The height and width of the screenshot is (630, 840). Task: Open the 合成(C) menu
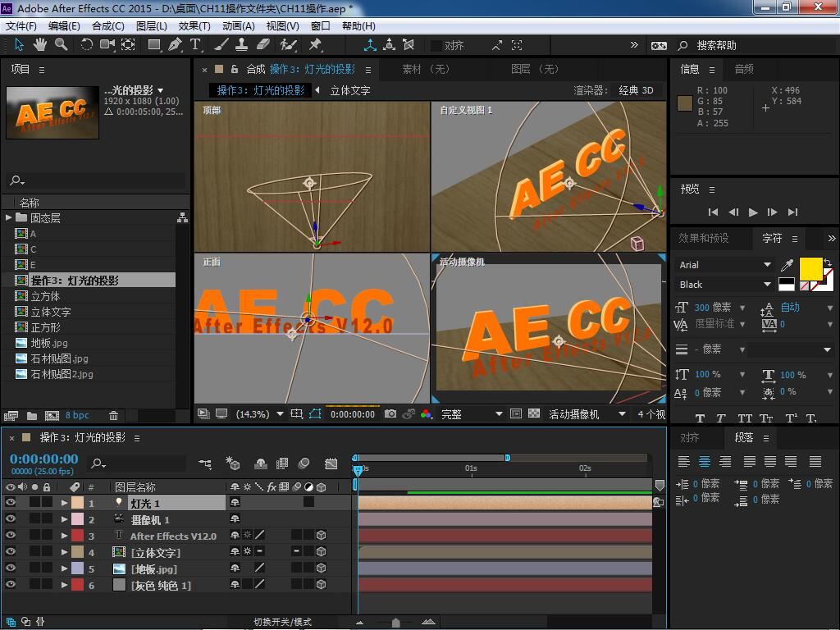[x=107, y=25]
